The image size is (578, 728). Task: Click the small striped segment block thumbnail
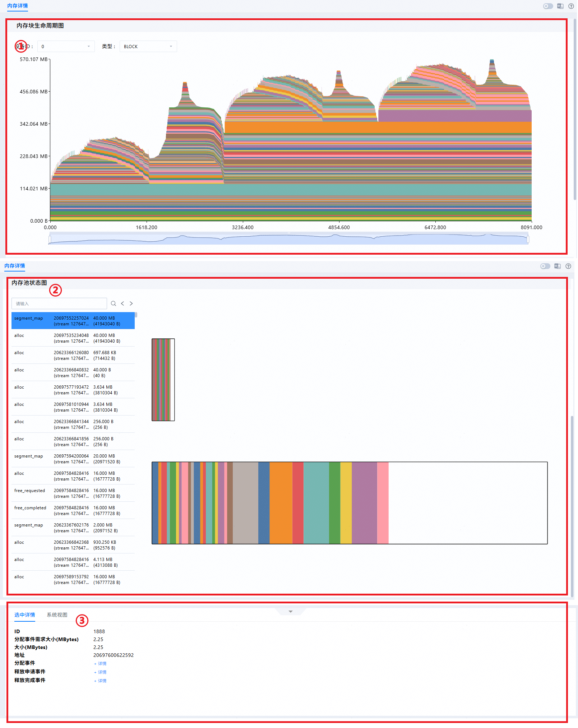pos(163,380)
